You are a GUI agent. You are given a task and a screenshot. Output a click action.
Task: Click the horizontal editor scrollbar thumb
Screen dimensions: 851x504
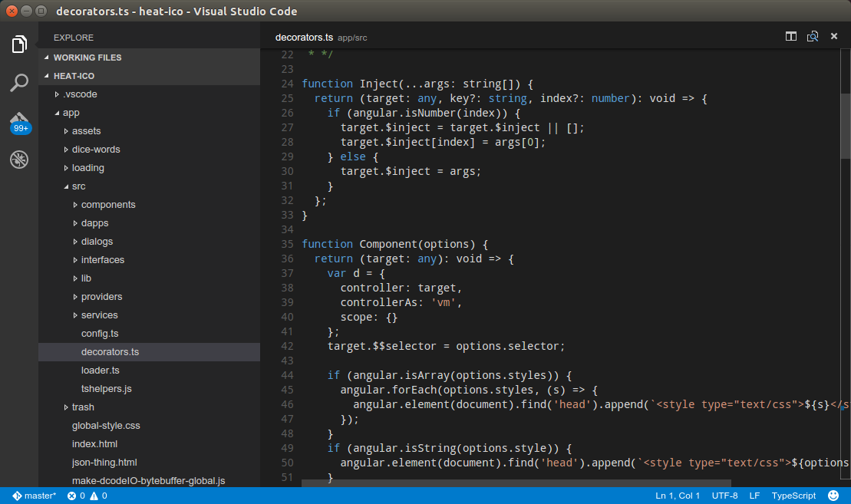(516, 483)
